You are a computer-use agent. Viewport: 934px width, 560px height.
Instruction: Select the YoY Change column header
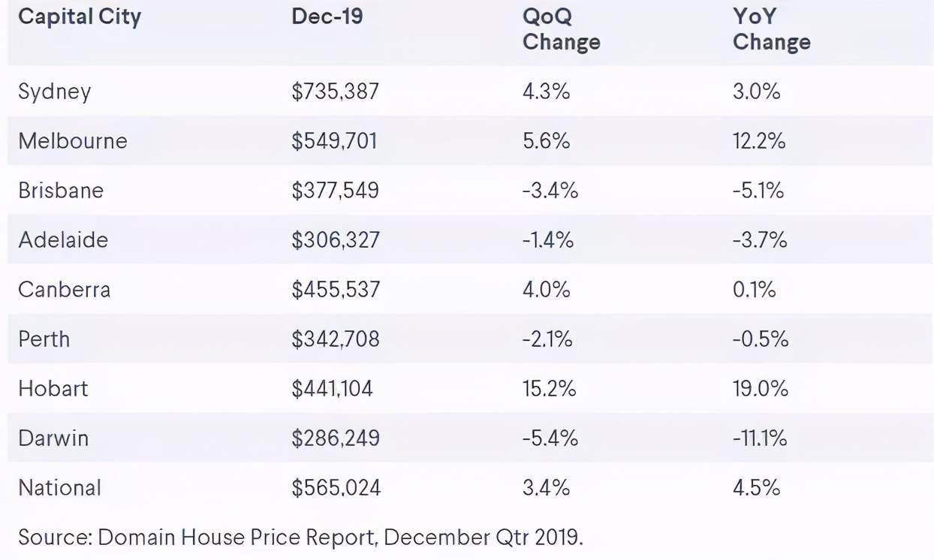[x=771, y=30]
